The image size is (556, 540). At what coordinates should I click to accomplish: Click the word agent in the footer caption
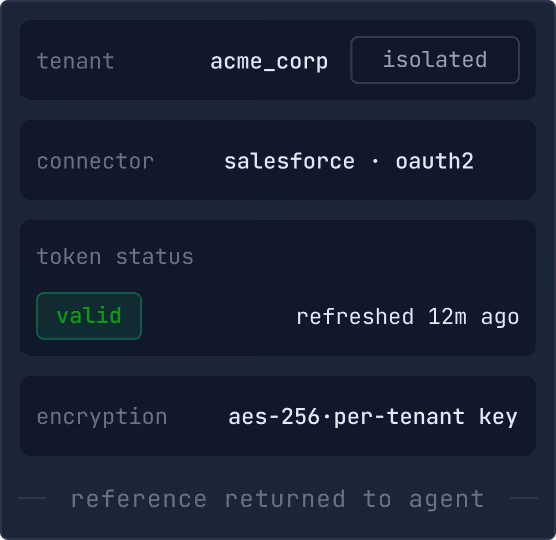446,500
